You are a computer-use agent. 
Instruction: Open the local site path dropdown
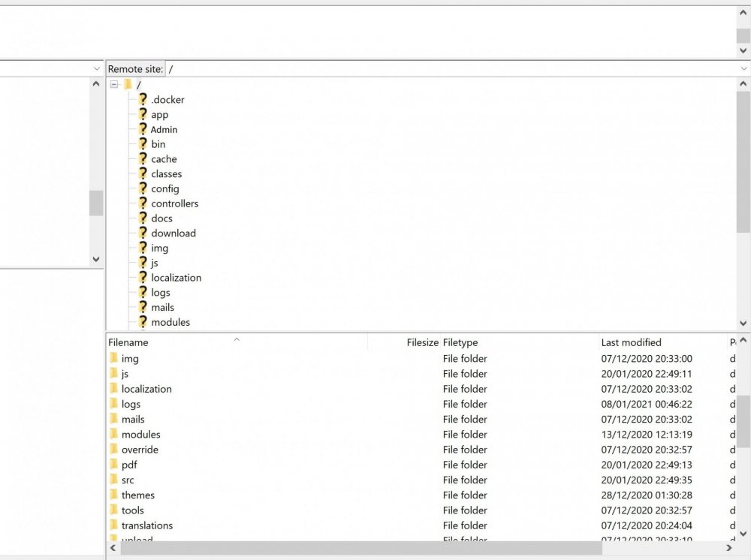[96, 69]
